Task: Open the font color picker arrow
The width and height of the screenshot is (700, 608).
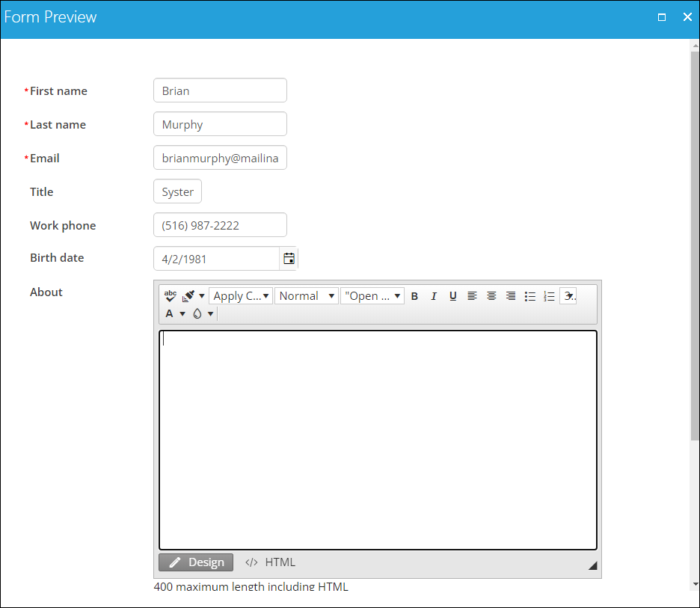Action: [x=182, y=314]
